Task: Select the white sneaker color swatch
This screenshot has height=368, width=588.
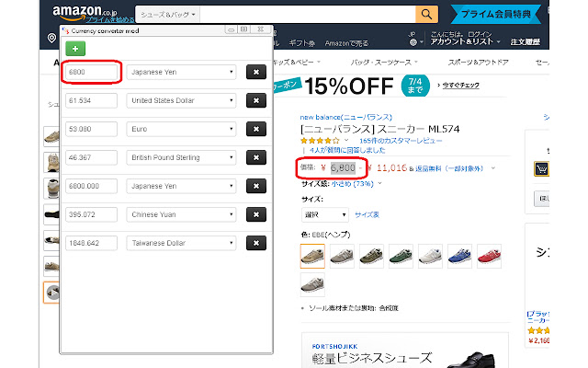Action: [x=430, y=256]
